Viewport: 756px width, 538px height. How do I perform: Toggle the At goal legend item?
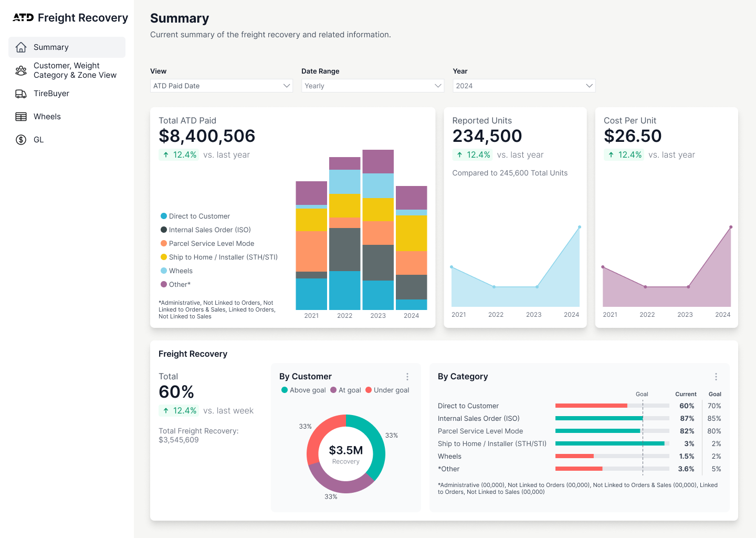(345, 390)
